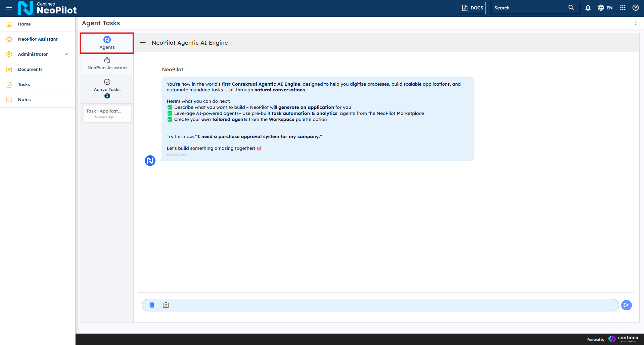Screen dimensions: 644x345
Task: Click the NeoPilot logo
Action: pyautogui.click(x=47, y=8)
